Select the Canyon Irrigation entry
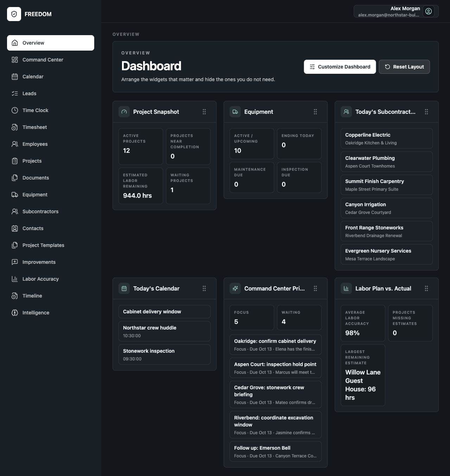The width and height of the screenshot is (450, 476). pos(387,208)
